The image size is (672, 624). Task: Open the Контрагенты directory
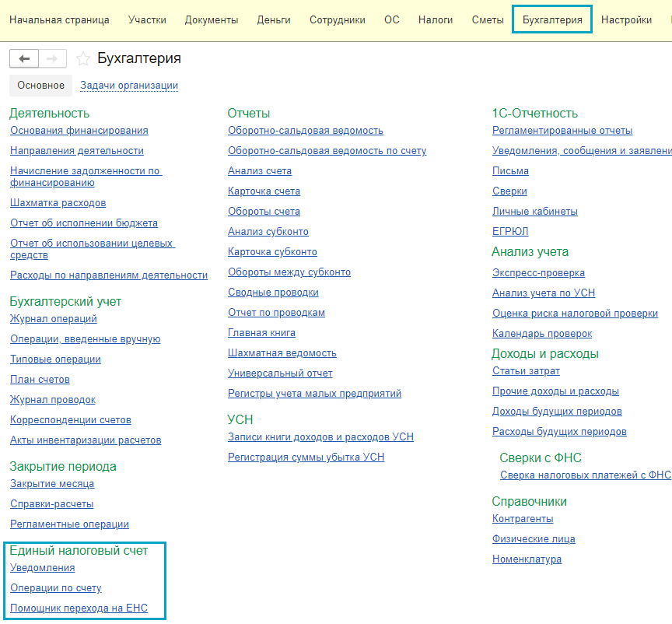click(523, 519)
